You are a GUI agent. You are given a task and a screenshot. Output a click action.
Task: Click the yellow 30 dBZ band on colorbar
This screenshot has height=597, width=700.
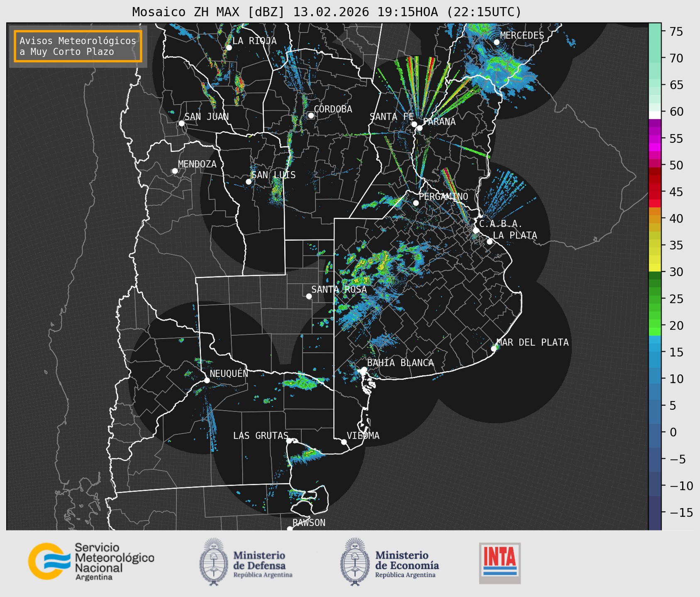coord(655,268)
